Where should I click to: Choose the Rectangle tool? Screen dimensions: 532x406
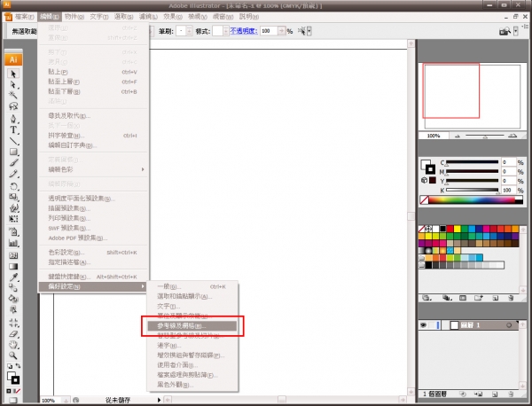coord(13,152)
